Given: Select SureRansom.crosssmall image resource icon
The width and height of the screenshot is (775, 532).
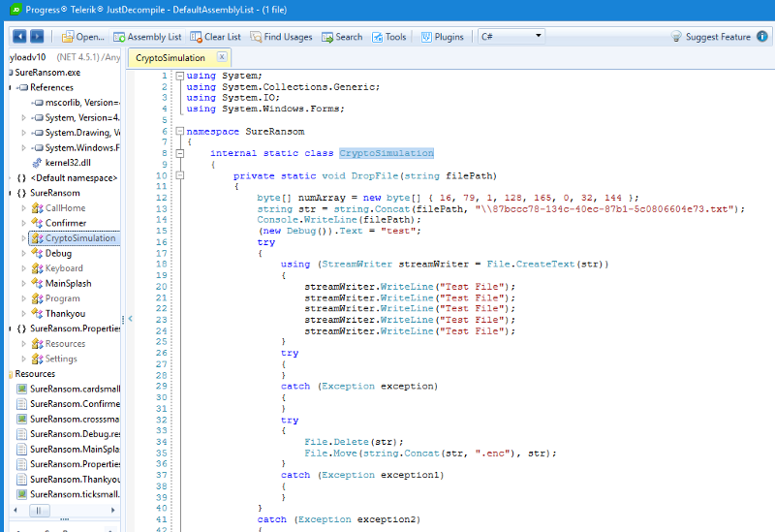Looking at the screenshot, I should [x=21, y=420].
